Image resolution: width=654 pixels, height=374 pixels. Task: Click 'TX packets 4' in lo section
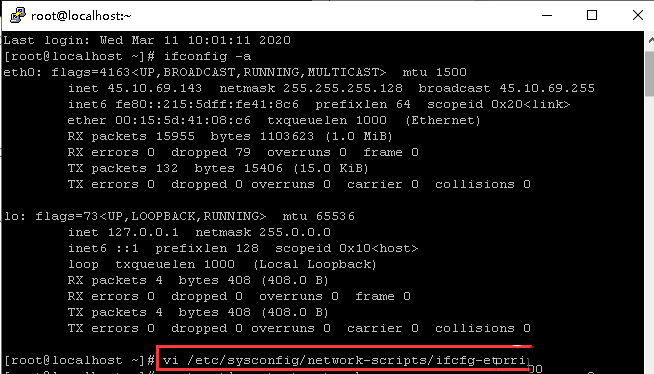[x=115, y=312]
